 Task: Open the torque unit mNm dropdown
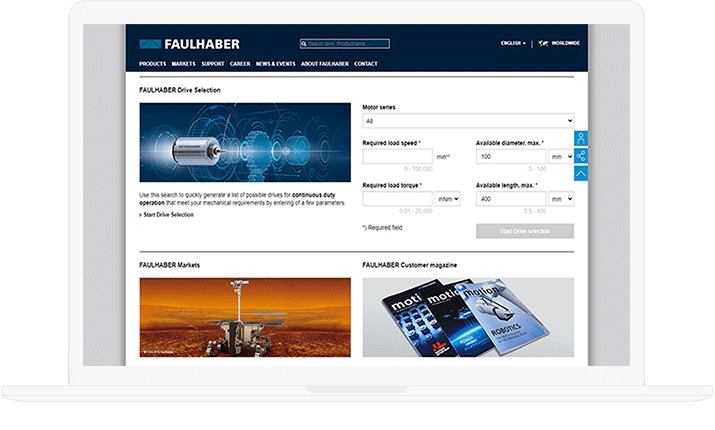click(447, 199)
